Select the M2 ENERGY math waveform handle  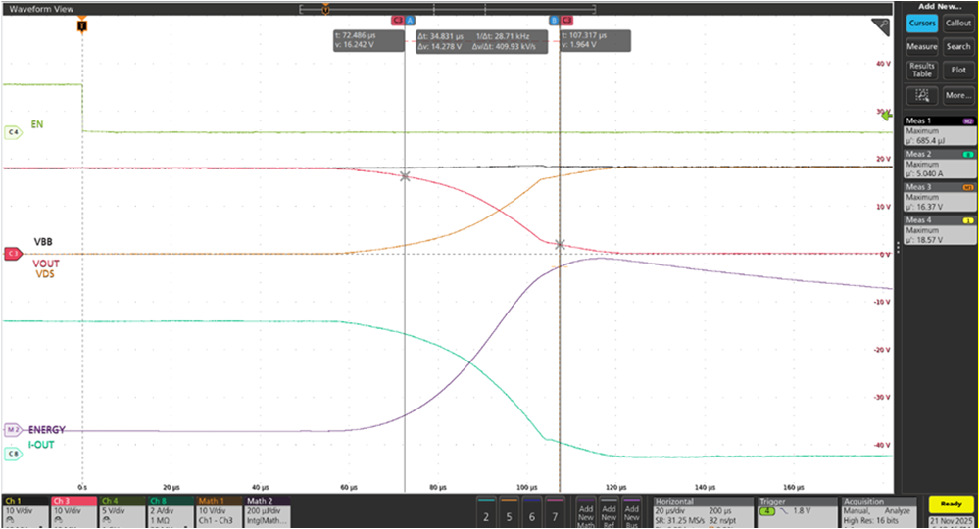(x=13, y=430)
